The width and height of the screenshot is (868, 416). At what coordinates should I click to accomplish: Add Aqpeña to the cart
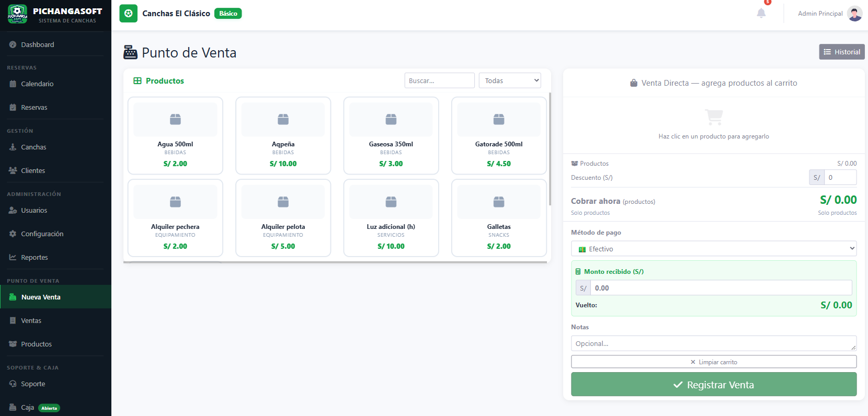[x=283, y=136]
